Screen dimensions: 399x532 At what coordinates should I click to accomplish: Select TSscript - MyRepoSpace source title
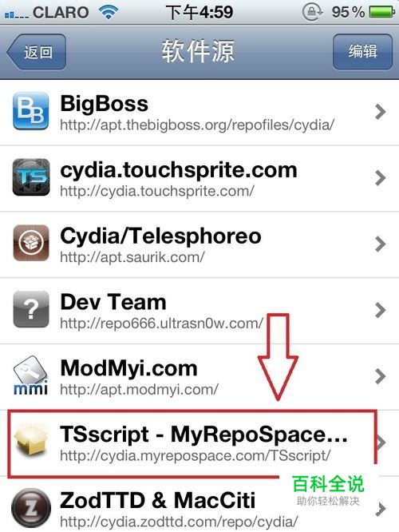point(203,434)
